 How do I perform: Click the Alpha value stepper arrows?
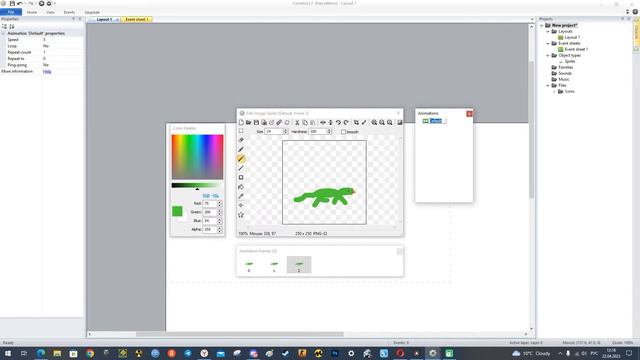pyautogui.click(x=220, y=230)
